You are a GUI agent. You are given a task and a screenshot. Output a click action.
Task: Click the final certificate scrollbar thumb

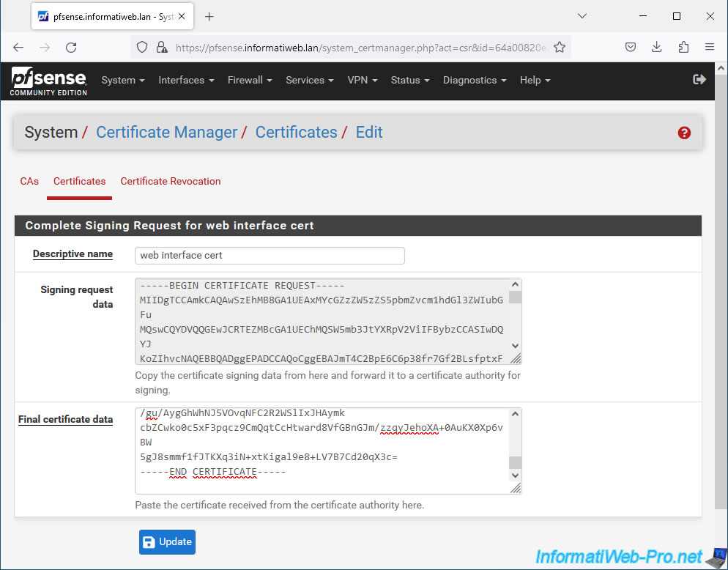click(515, 463)
